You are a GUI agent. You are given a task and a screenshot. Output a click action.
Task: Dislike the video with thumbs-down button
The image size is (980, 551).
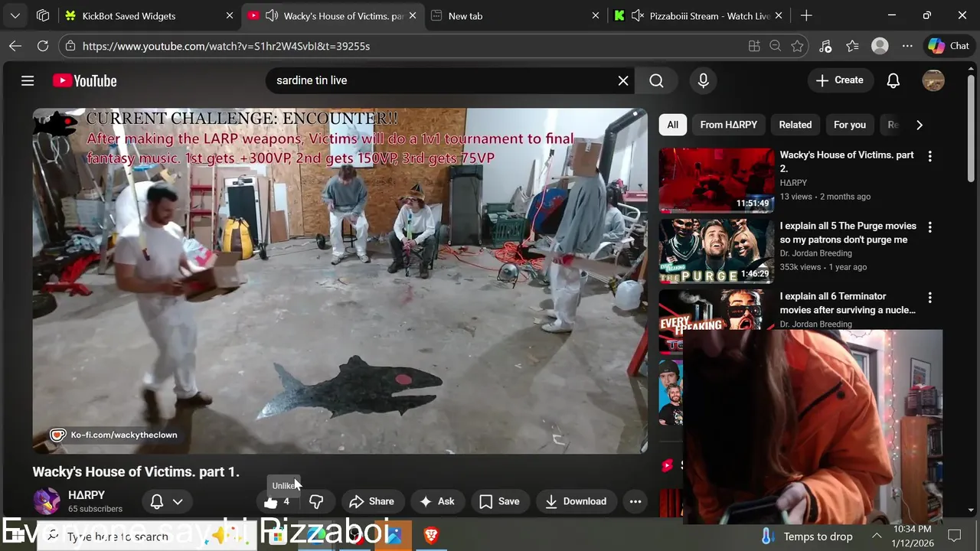(x=315, y=502)
